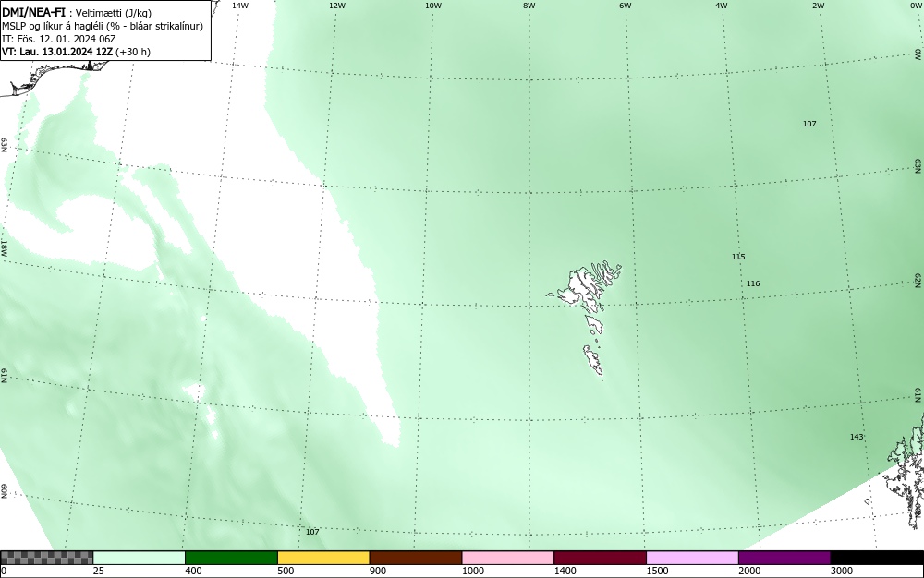The height and width of the screenshot is (578, 924).
Task: Click the dark green 400-500 legend swatch
Action: click(x=231, y=558)
